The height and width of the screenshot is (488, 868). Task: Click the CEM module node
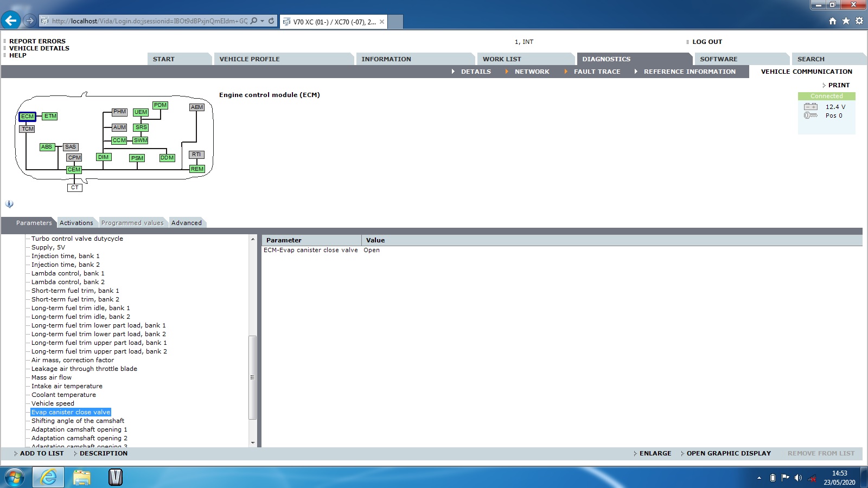[x=74, y=170]
